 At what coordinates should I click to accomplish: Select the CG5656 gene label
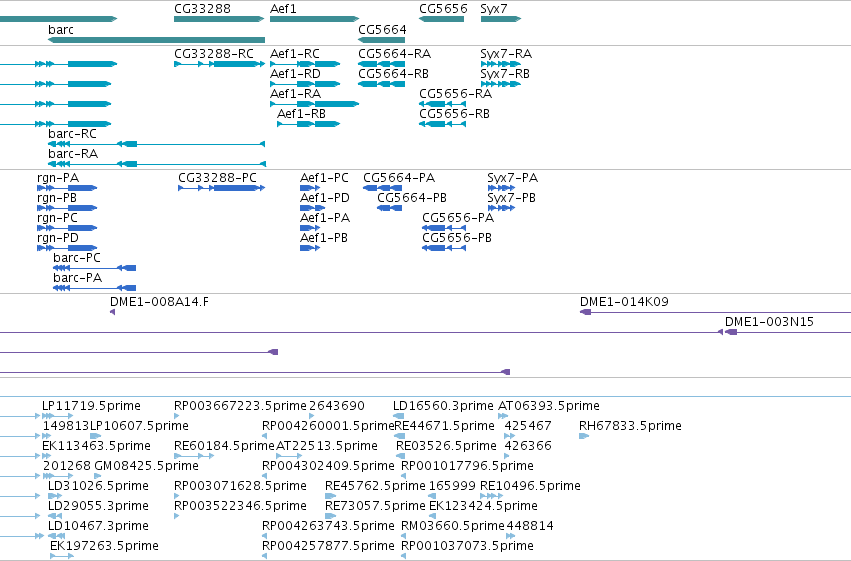pos(443,9)
